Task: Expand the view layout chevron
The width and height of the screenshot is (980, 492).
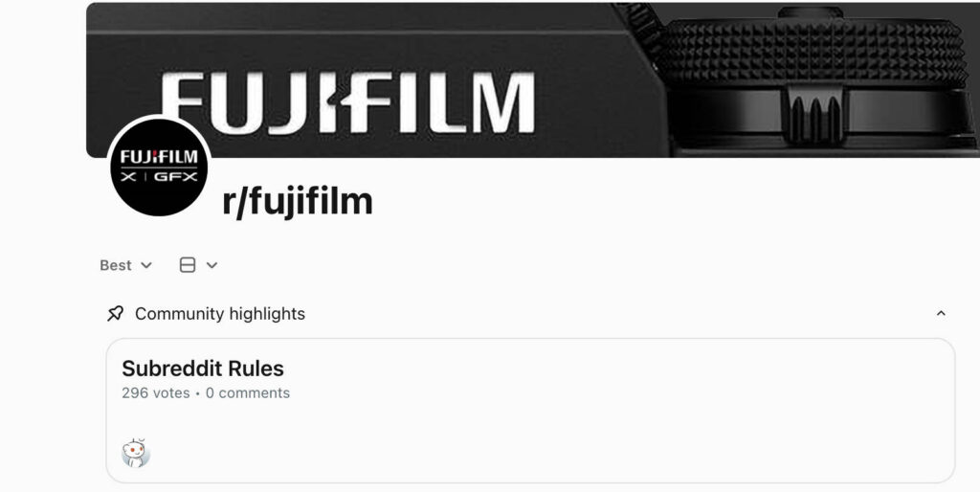Action: tap(212, 265)
